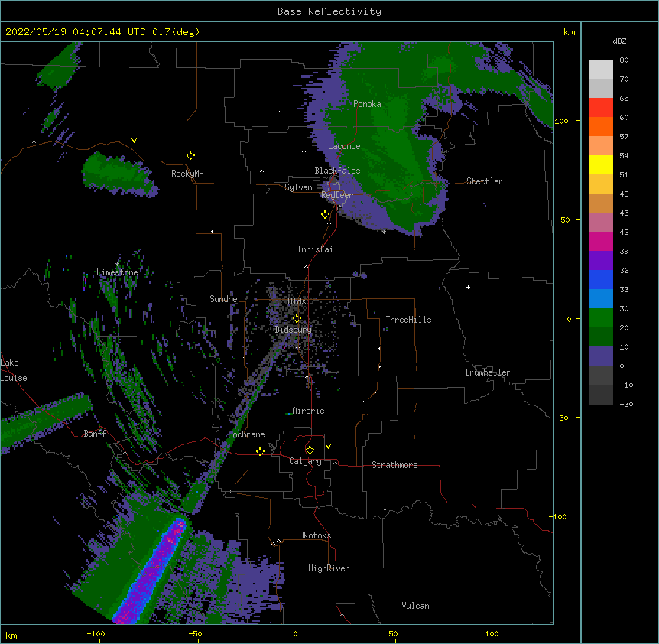Click the Stettler city label
Viewport: 659px width, 644px height.
pyautogui.click(x=485, y=181)
